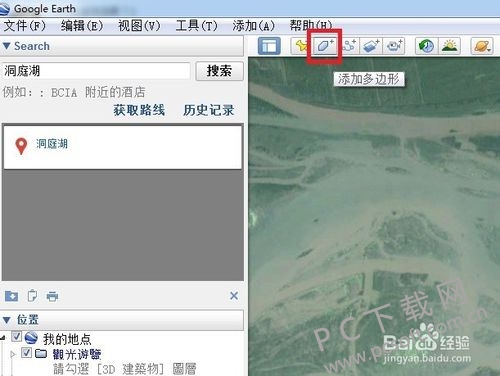Toggle the 我的地点 checkbox

[16, 337]
